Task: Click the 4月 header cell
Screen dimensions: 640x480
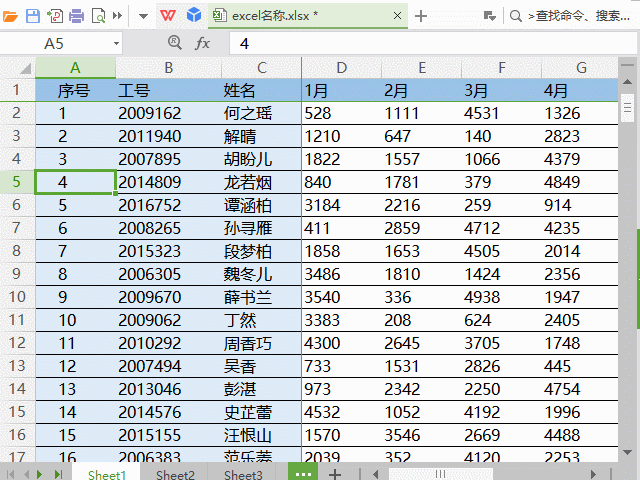Action: pyautogui.click(x=580, y=90)
